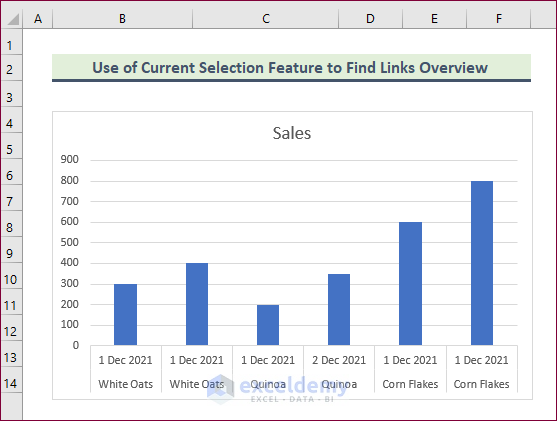Click '1 Dec 2021' above first White Oats
557x421 pixels.
point(125,360)
